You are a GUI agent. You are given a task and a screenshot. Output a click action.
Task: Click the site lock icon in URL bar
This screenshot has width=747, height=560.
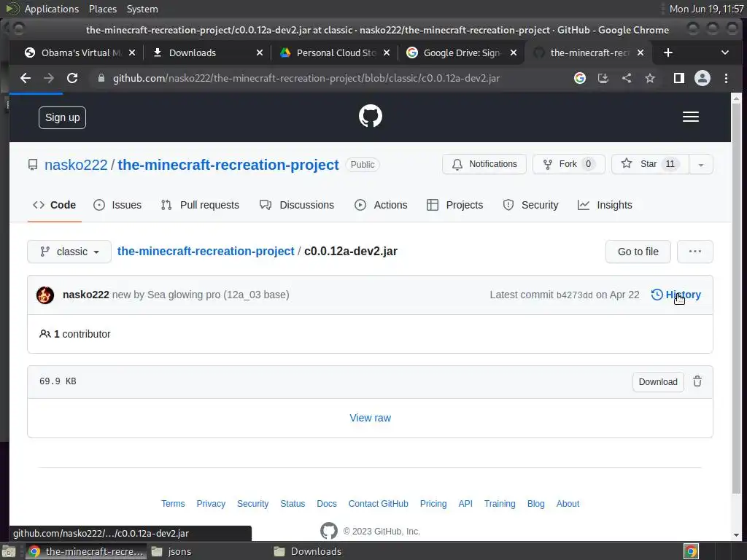(x=101, y=78)
